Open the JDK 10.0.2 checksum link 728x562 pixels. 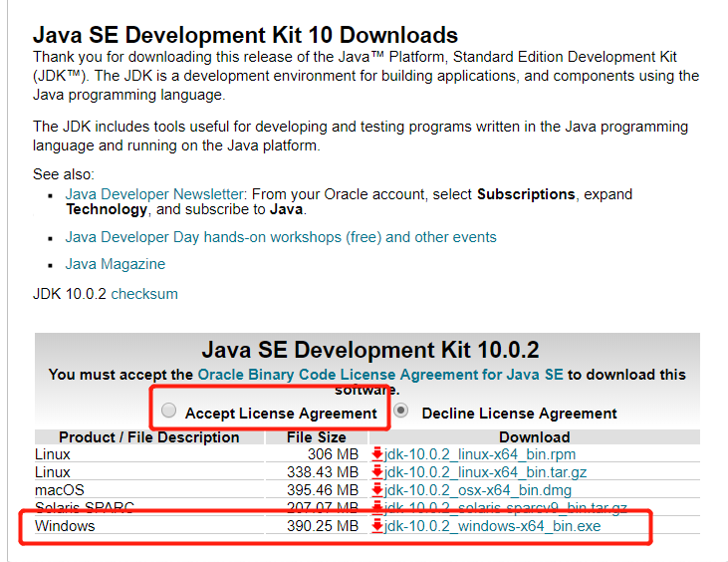pyautogui.click(x=143, y=294)
